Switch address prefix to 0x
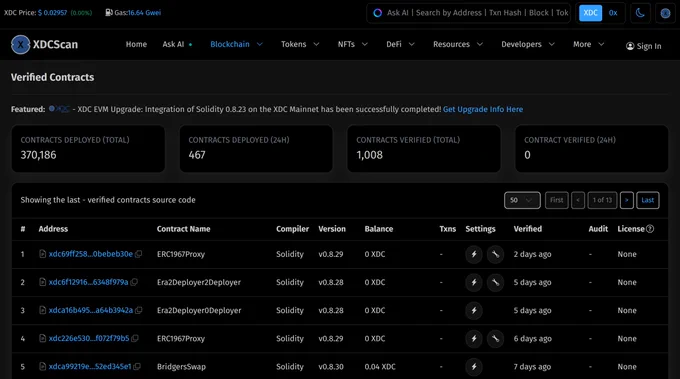Screen dimensions: 680x379 click(x=613, y=13)
